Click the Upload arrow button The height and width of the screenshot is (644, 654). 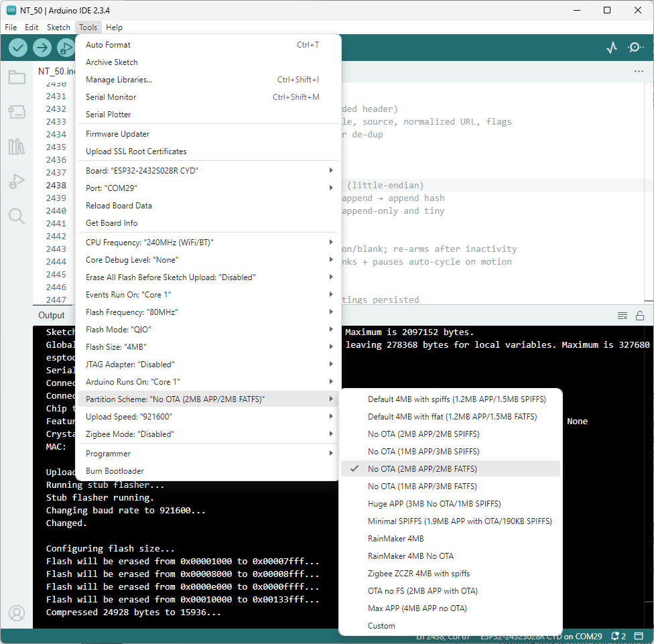pyautogui.click(x=42, y=48)
